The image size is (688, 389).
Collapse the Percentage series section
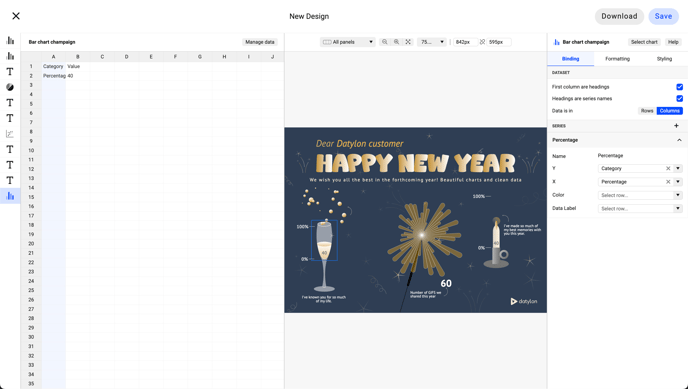point(679,140)
